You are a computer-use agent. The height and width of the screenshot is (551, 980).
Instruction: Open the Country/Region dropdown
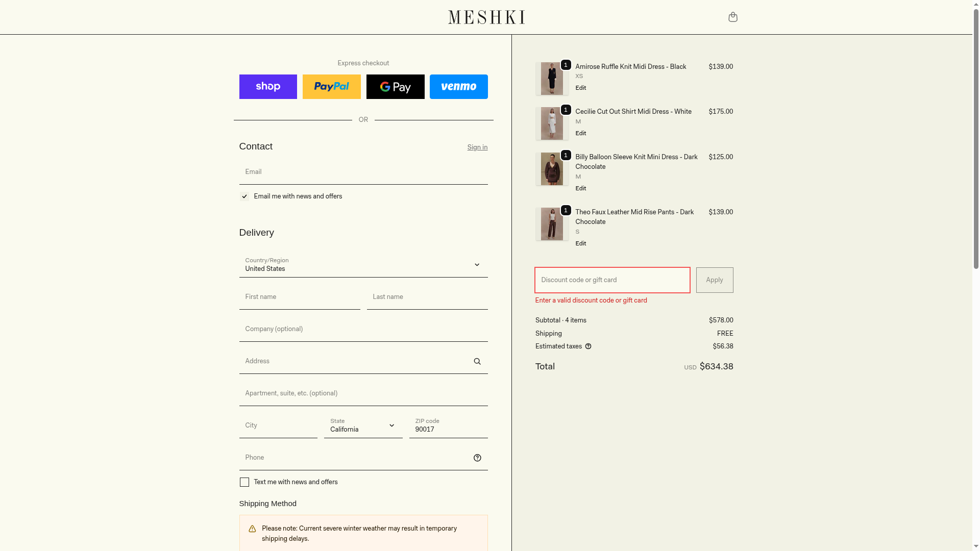tap(363, 264)
